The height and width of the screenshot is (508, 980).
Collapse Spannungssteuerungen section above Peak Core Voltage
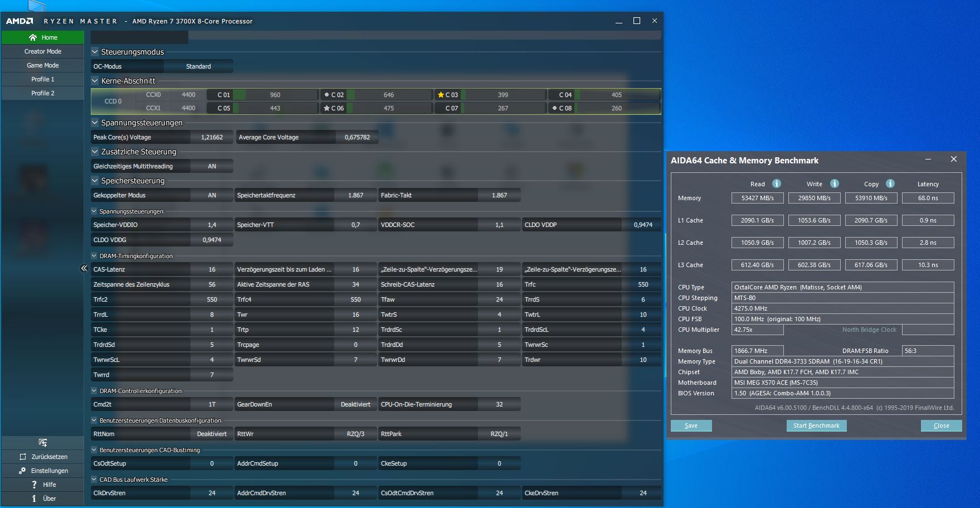coord(95,123)
